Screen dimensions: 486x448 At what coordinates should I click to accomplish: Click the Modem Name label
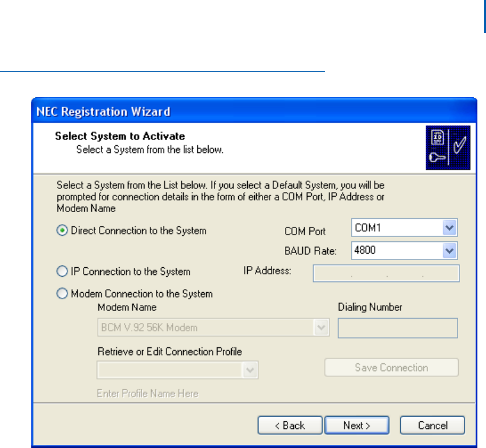127,308
